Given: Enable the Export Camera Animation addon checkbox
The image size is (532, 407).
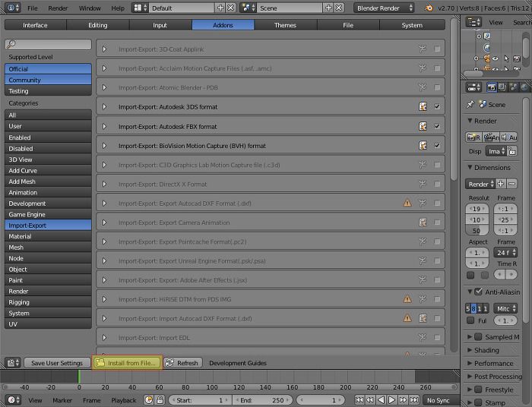Looking at the screenshot, I should tap(437, 222).
